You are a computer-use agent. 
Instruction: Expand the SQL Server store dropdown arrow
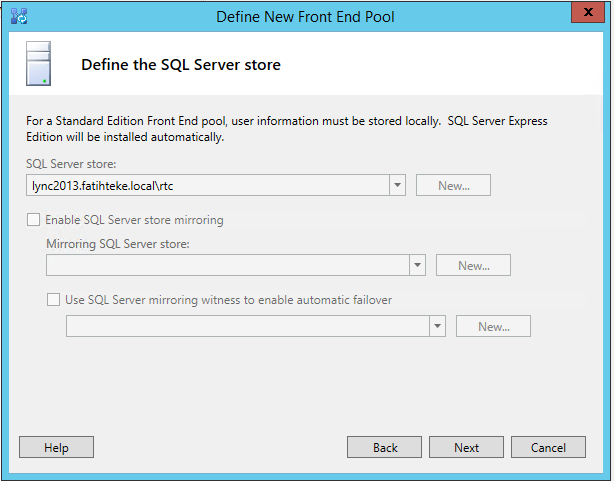click(x=396, y=185)
